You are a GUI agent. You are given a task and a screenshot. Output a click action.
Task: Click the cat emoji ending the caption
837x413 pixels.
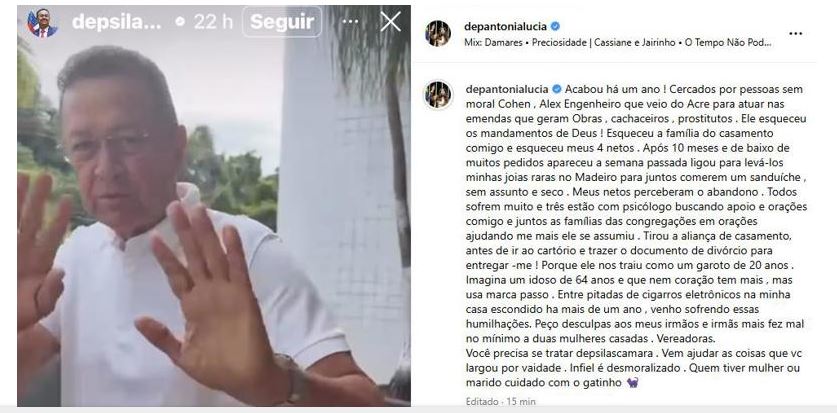click(x=633, y=383)
